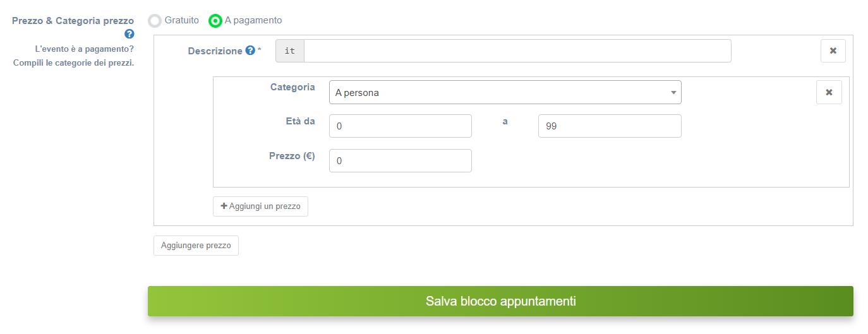Save with Salva blocco appuntamenti button
This screenshot has width=868, height=334.
coord(500,301)
